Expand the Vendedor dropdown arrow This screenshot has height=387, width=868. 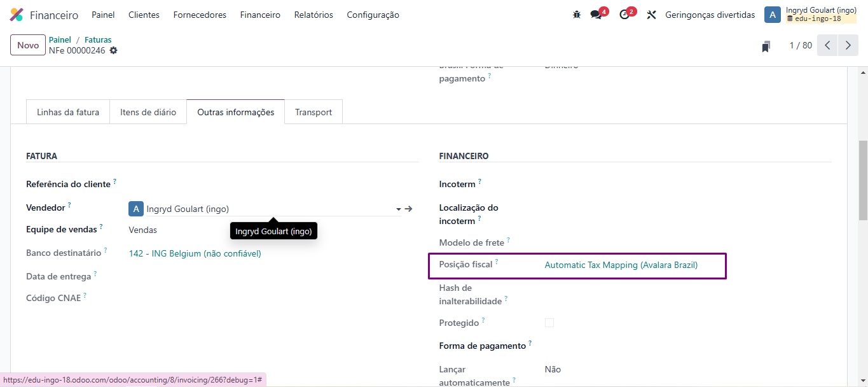399,209
